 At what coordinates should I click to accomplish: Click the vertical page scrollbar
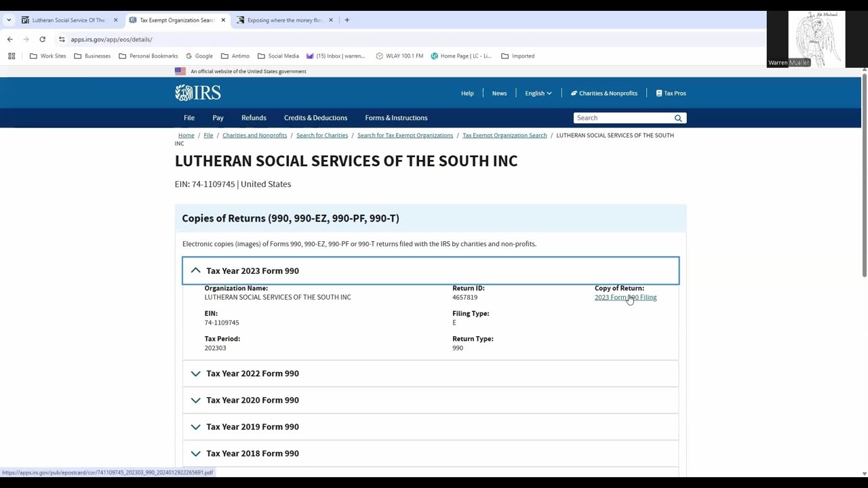(865, 174)
